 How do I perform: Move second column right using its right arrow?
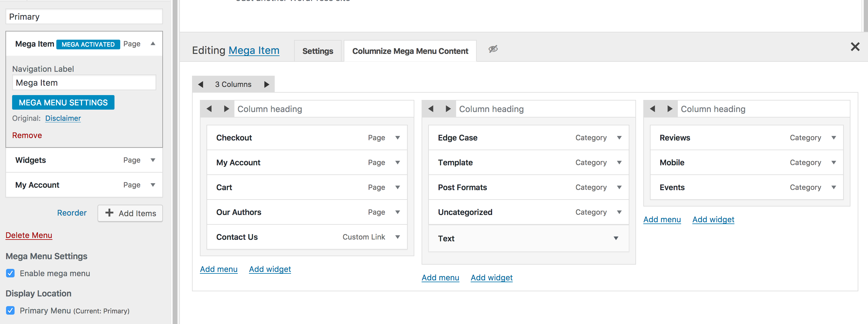448,109
